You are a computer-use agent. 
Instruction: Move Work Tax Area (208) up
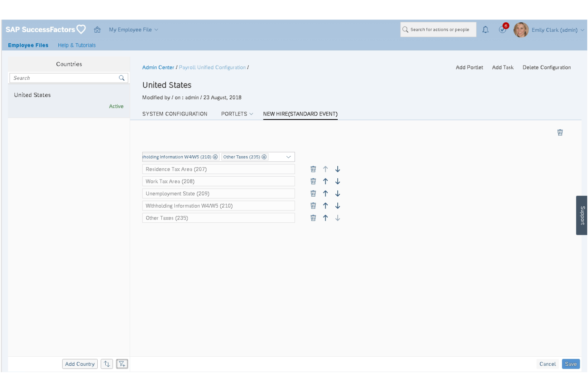325,182
